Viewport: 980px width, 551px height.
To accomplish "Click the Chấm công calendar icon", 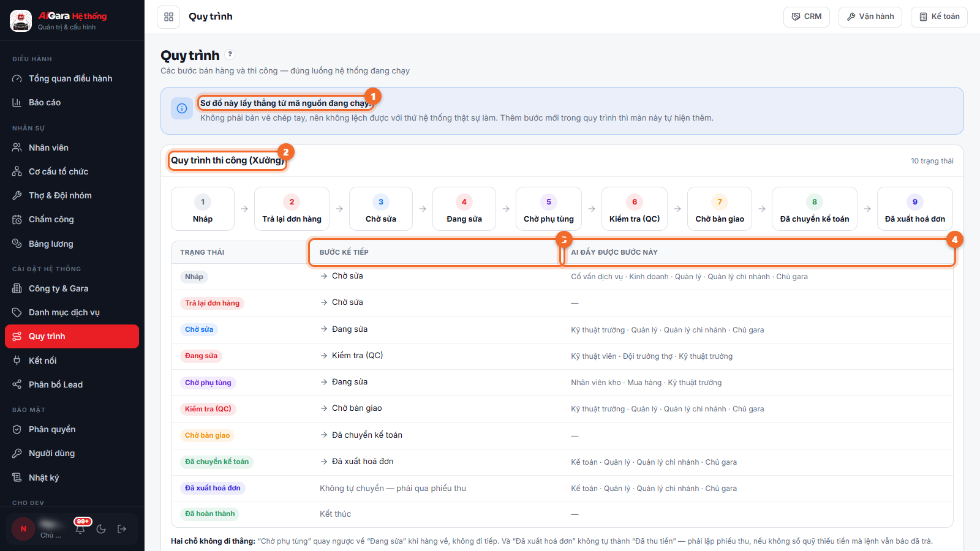I will (x=17, y=219).
